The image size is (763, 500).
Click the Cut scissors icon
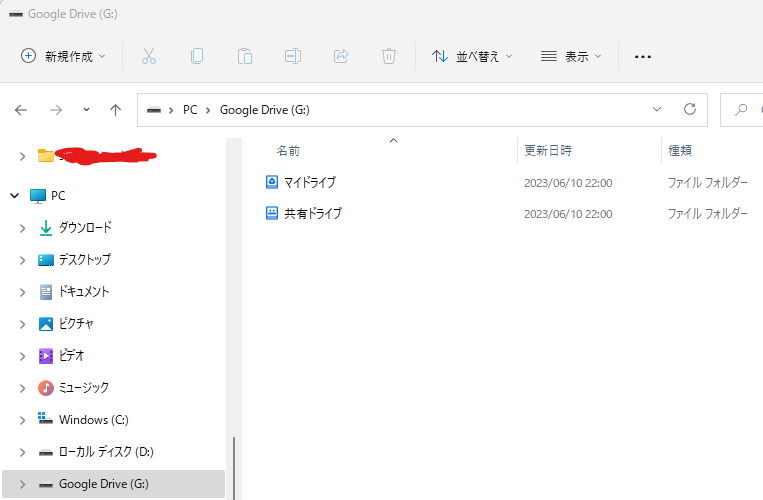pos(149,56)
